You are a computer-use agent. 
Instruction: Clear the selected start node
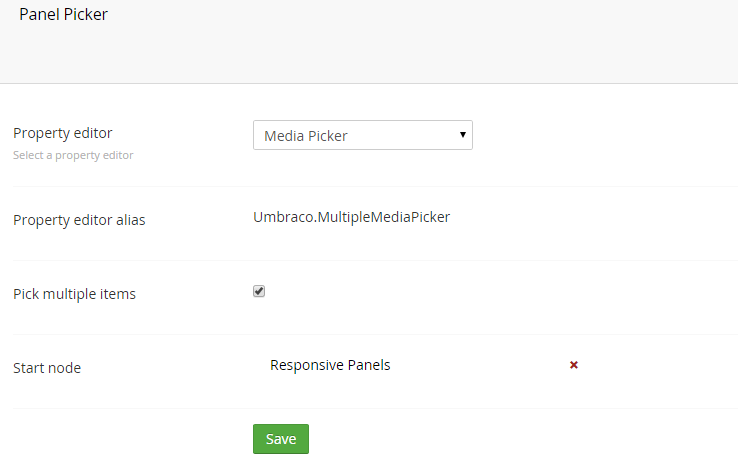coord(574,365)
